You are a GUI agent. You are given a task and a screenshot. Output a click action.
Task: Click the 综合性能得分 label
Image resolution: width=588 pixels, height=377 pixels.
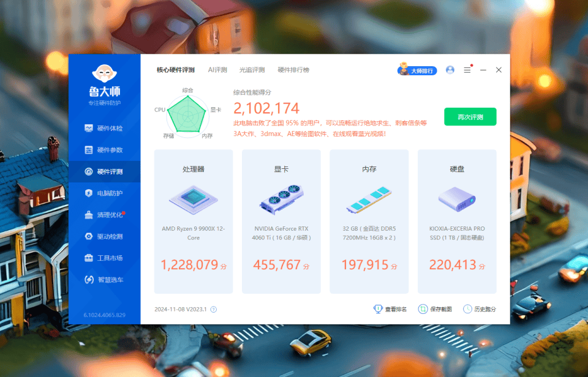coord(252,92)
